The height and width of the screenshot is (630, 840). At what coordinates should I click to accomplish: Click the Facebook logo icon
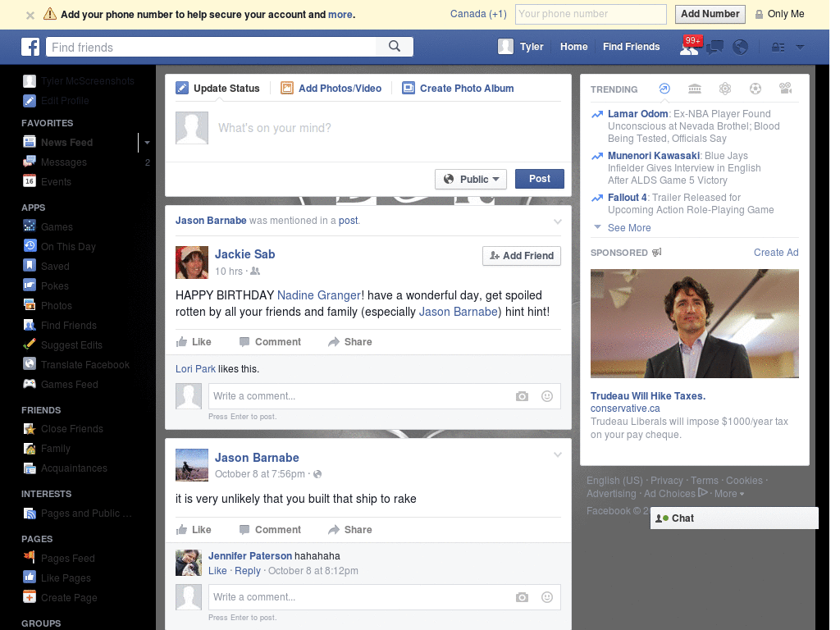coord(30,47)
